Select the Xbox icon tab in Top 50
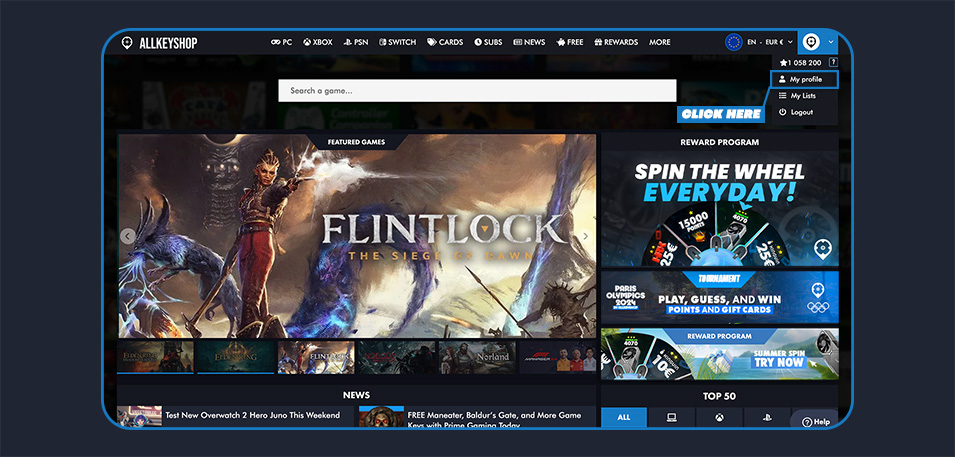The image size is (955, 457). pyautogui.click(x=719, y=417)
